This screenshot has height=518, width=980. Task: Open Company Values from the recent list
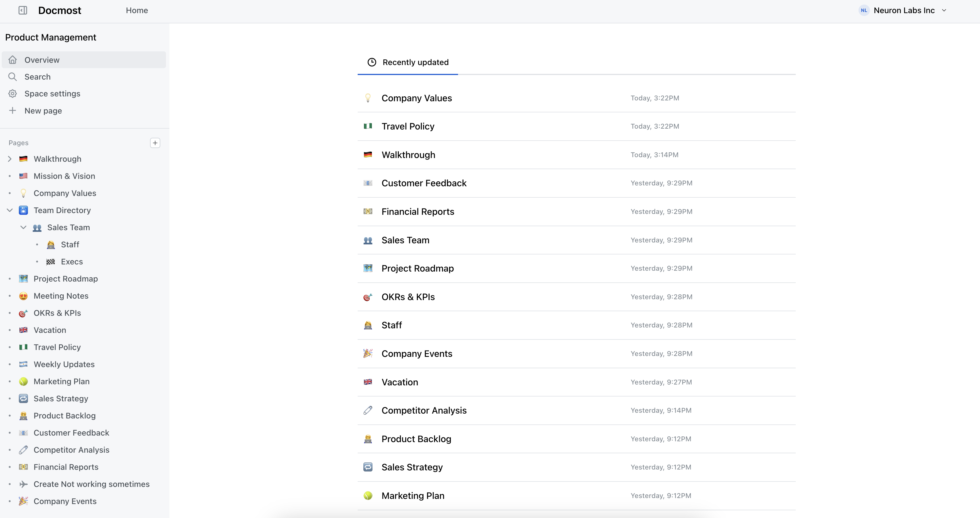tap(576, 98)
